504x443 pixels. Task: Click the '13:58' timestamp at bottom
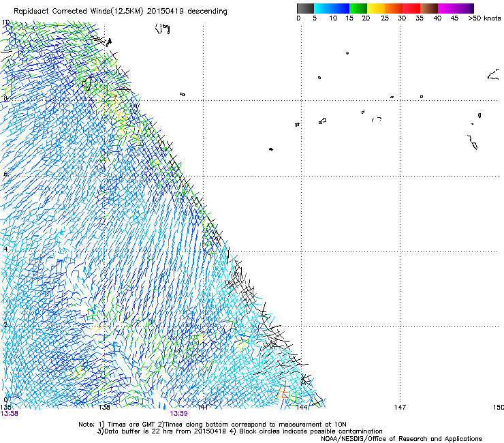click(10, 414)
